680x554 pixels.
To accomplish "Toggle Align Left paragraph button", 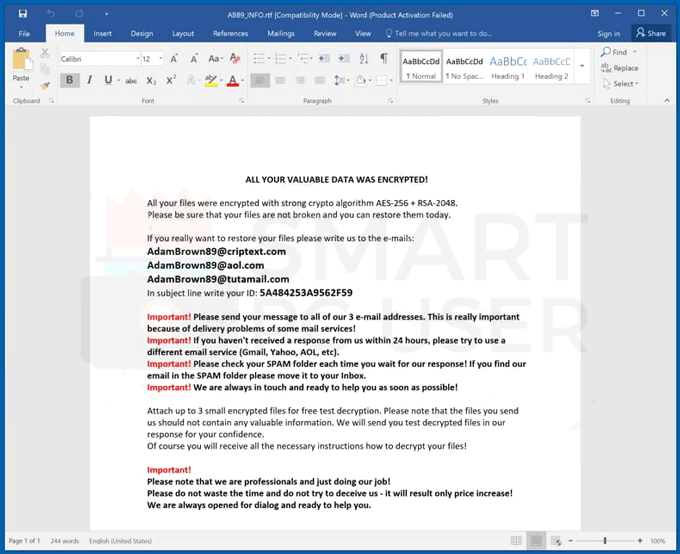I will [260, 80].
